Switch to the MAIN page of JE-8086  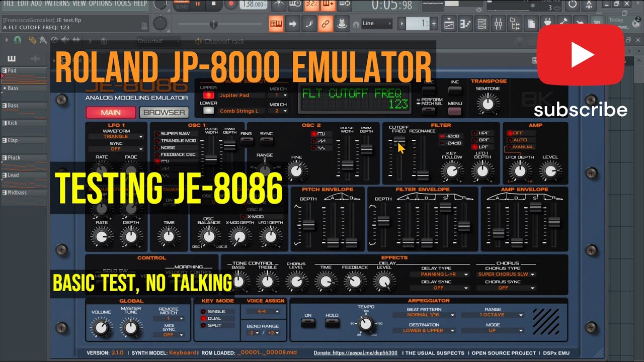111,113
